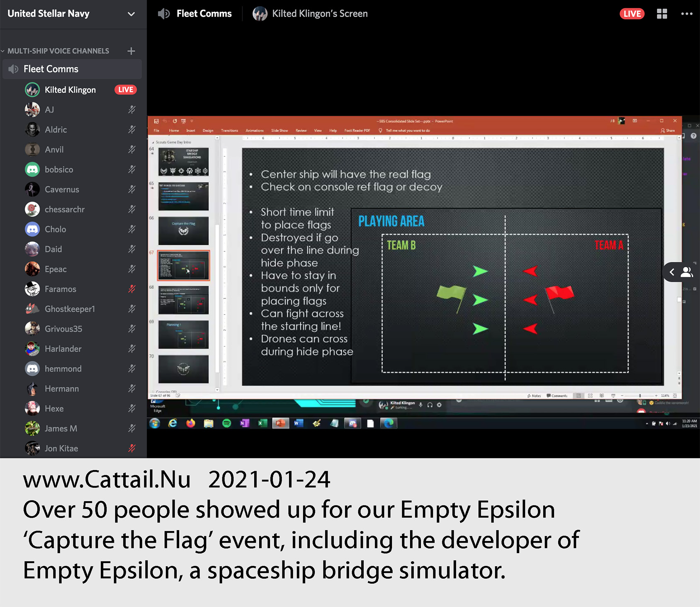Open the Insert ribbon tab
This screenshot has width=700, height=607.
coord(191,130)
